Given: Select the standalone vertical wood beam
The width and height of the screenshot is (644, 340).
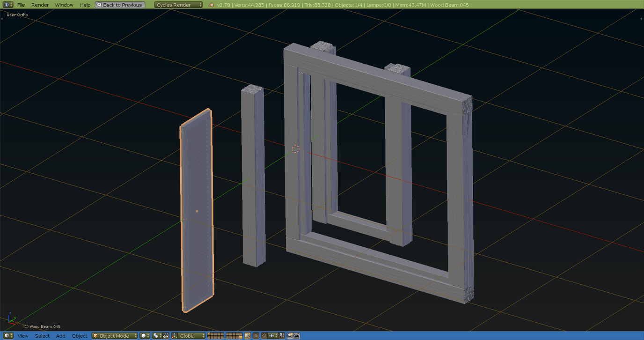Looking at the screenshot, I should click(253, 176).
